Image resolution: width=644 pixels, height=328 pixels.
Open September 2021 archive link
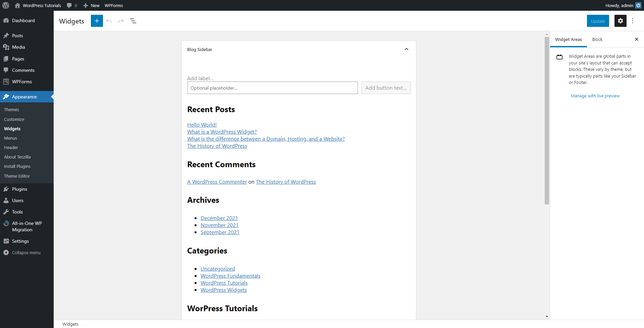(x=220, y=232)
